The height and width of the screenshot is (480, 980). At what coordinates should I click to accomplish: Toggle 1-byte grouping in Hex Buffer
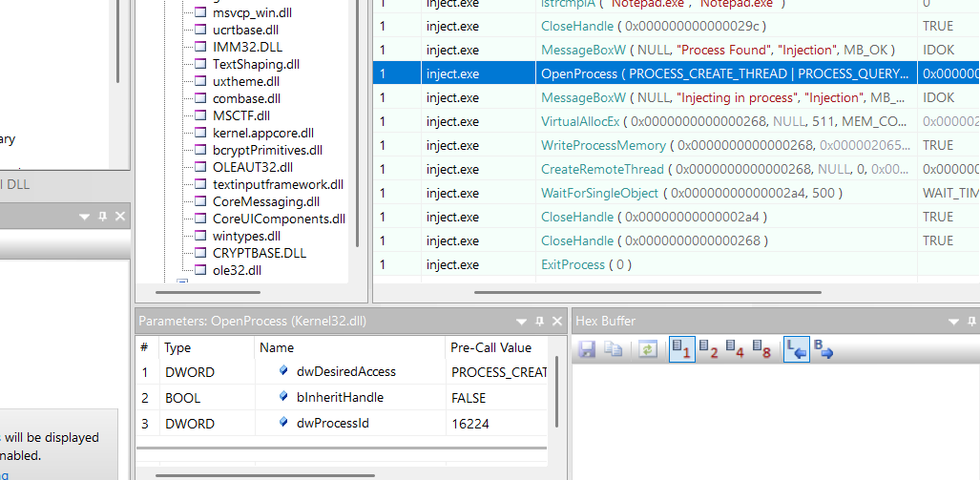(x=681, y=350)
